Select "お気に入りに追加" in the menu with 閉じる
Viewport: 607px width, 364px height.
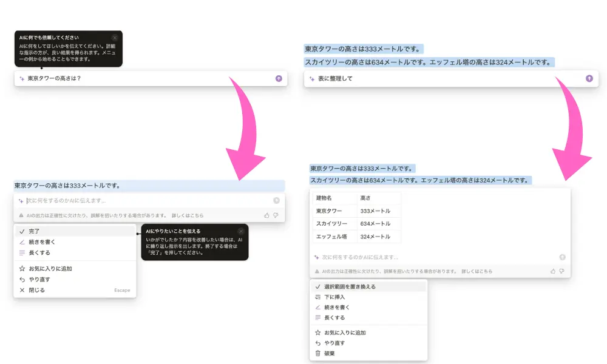tap(75, 269)
